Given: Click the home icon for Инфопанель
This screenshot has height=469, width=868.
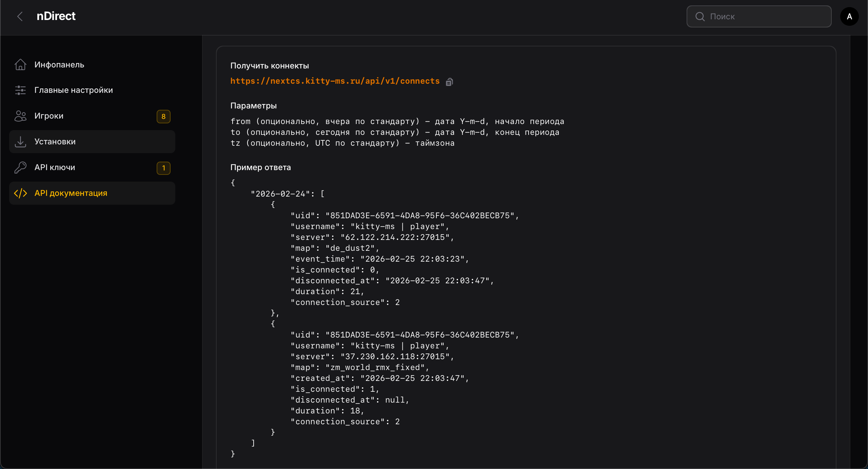Looking at the screenshot, I should [x=20, y=64].
